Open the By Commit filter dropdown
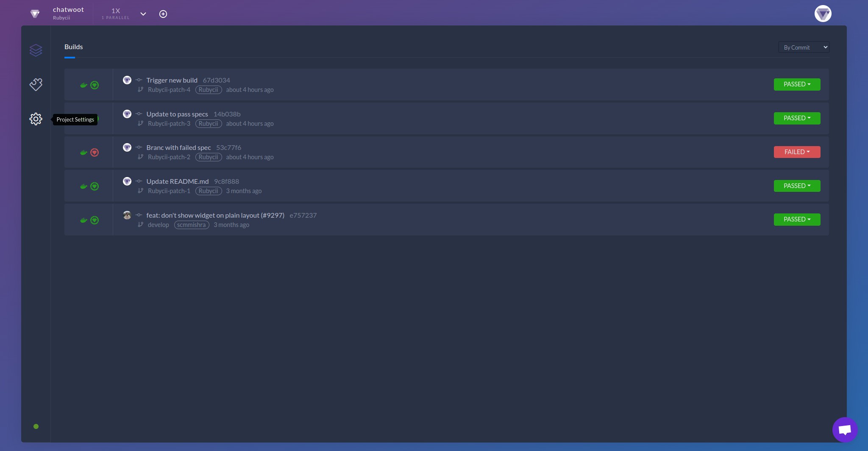The image size is (868, 451). (x=803, y=47)
